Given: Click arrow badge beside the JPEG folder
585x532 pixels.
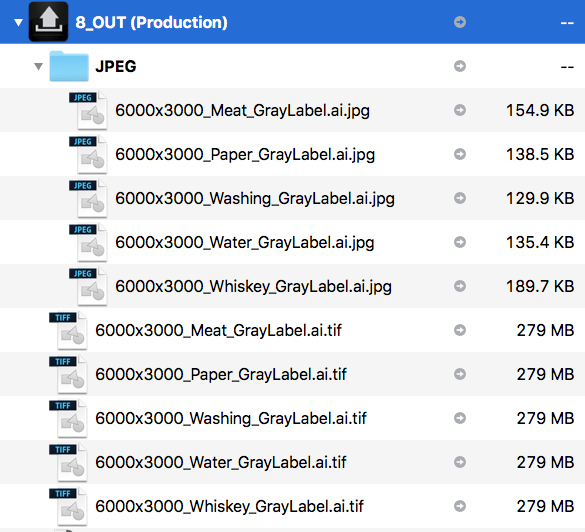Looking at the screenshot, I should click(460, 66).
